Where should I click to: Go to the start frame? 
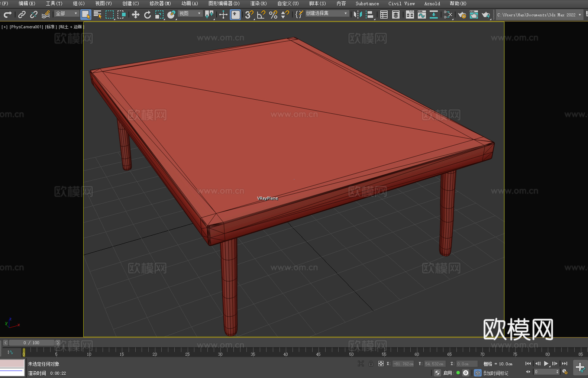pyautogui.click(x=528, y=364)
